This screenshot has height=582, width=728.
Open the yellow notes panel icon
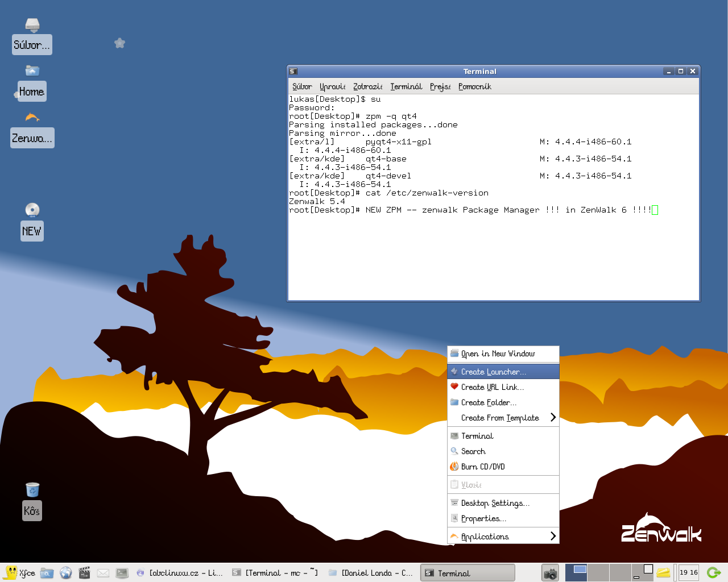coord(663,573)
